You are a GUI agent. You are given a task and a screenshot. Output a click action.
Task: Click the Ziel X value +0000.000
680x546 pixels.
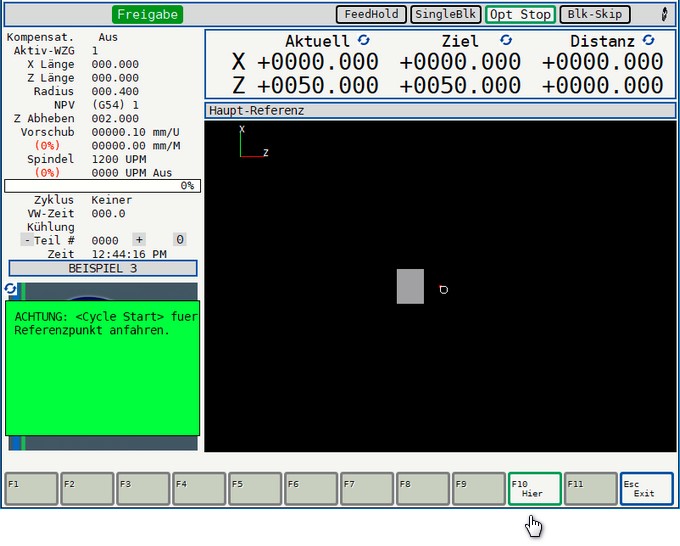(460, 62)
